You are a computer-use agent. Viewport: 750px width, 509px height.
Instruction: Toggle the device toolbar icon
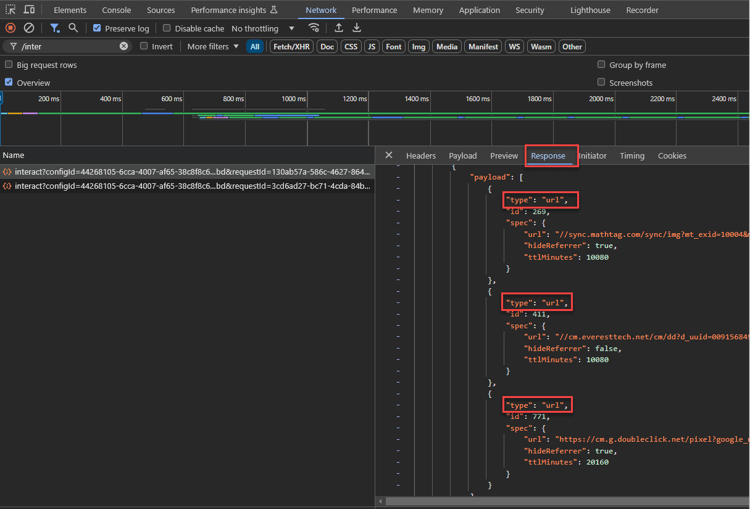29,10
